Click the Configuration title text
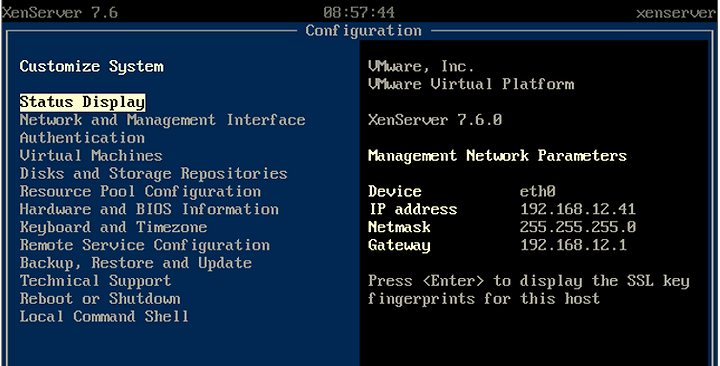This screenshot has width=720, height=366. click(363, 31)
